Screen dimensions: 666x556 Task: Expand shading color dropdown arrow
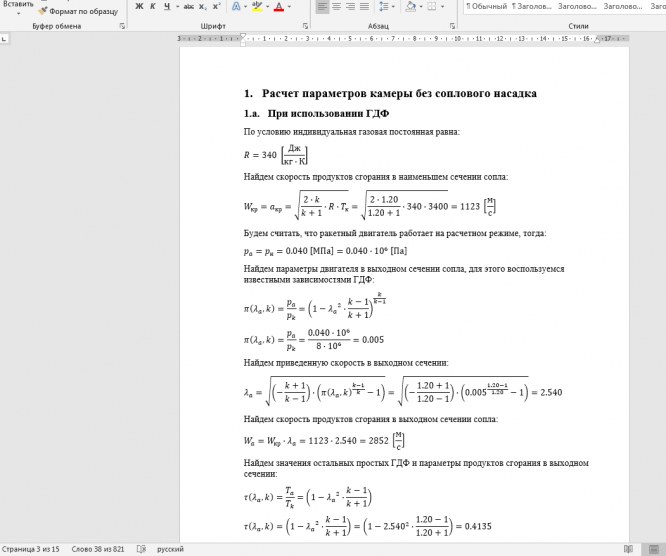click(421, 7)
